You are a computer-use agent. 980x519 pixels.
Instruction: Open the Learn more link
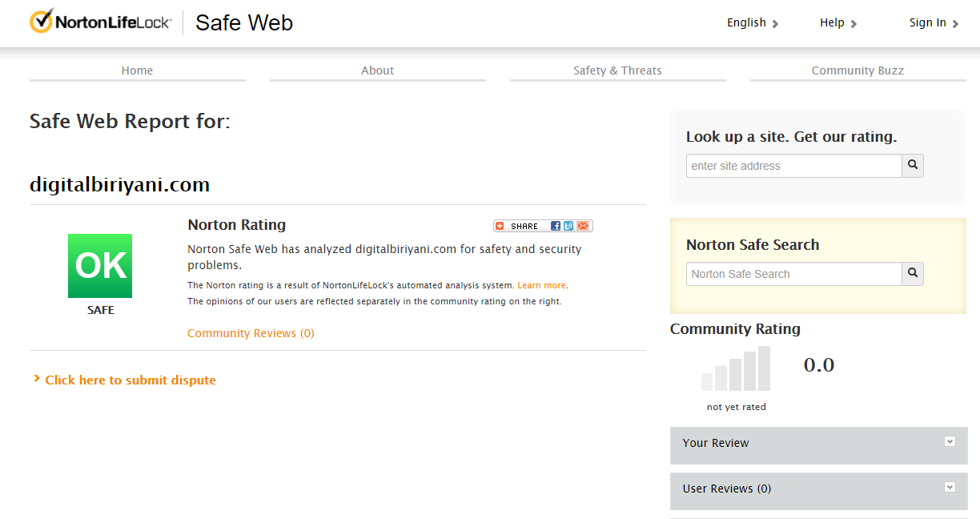tap(542, 284)
